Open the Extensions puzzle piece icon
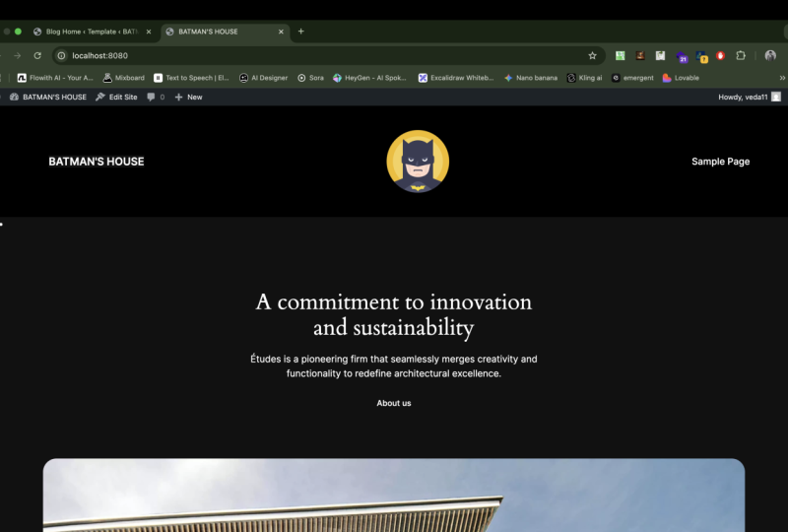Viewport: 788px width, 532px height. pyautogui.click(x=741, y=56)
